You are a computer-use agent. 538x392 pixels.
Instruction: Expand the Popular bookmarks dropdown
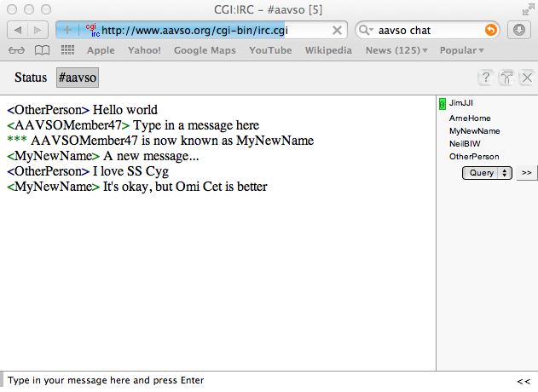(462, 50)
